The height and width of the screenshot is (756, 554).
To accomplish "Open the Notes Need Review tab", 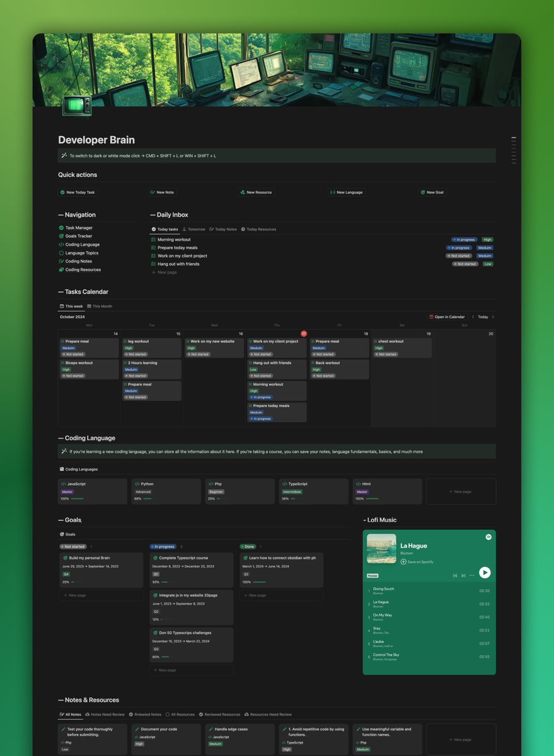I will point(105,714).
